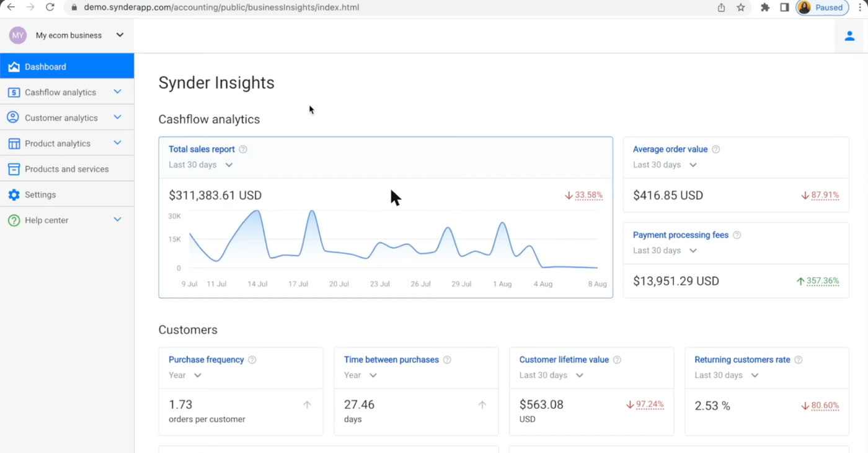Bookmark this page with the star icon

741,7
